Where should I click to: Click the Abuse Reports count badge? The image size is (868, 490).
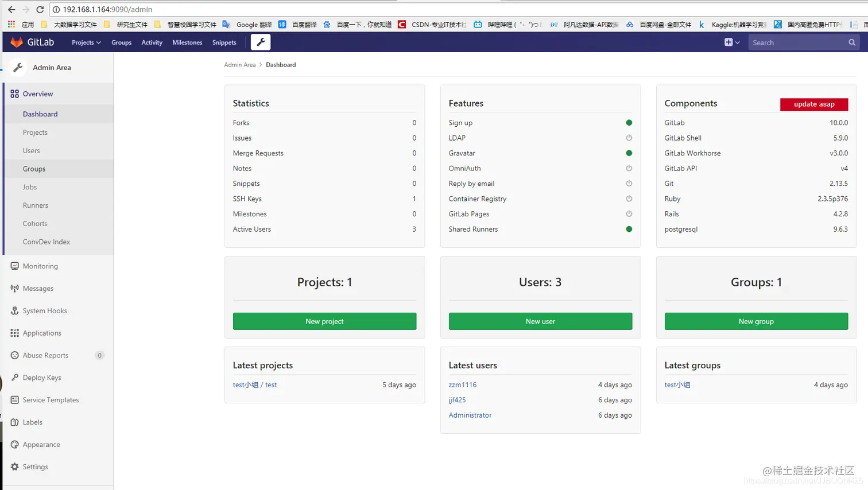99,355
